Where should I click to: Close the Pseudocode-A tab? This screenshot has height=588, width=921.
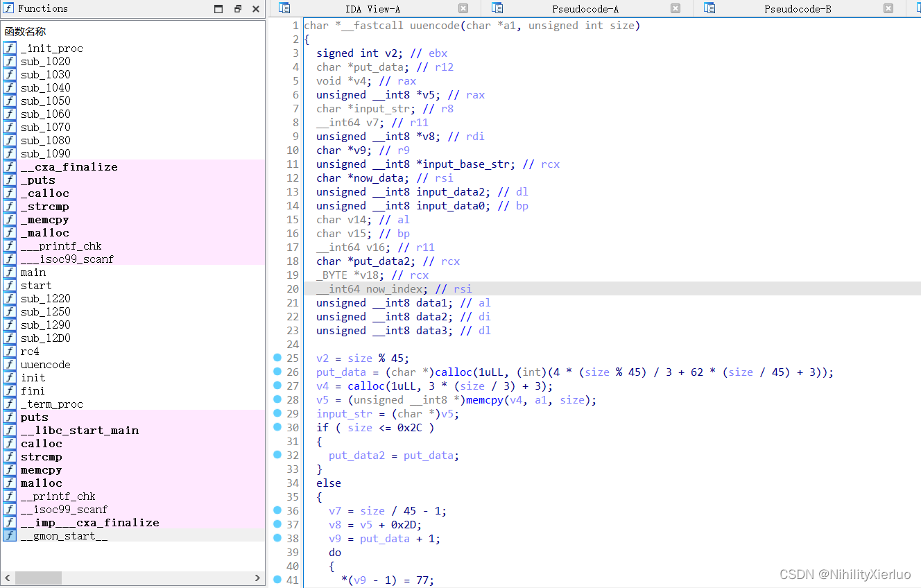(675, 8)
